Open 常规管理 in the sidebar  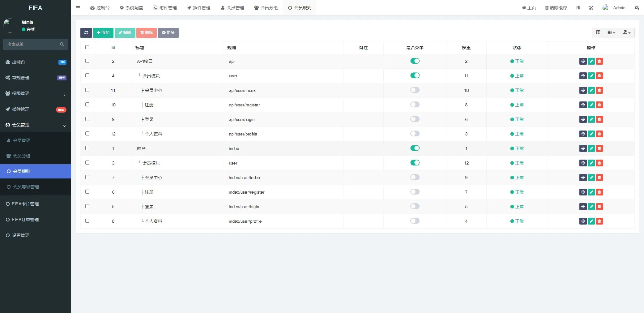[36, 78]
